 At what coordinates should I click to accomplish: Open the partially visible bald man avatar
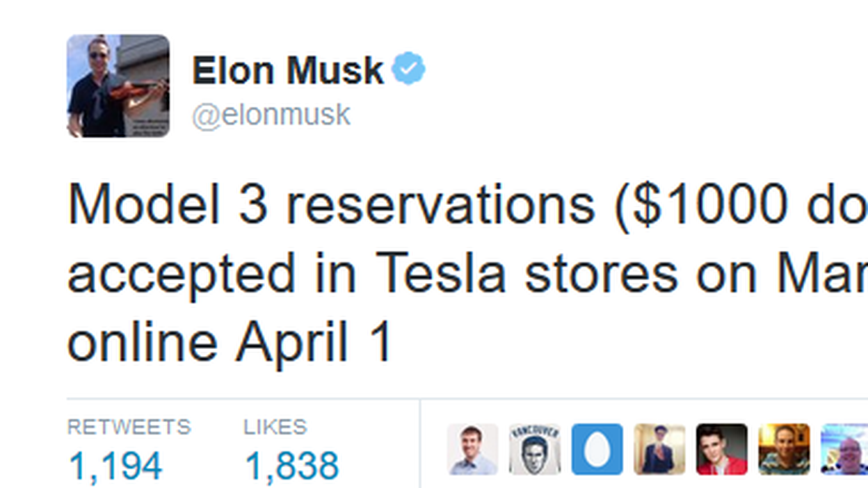pyautogui.click(x=844, y=449)
